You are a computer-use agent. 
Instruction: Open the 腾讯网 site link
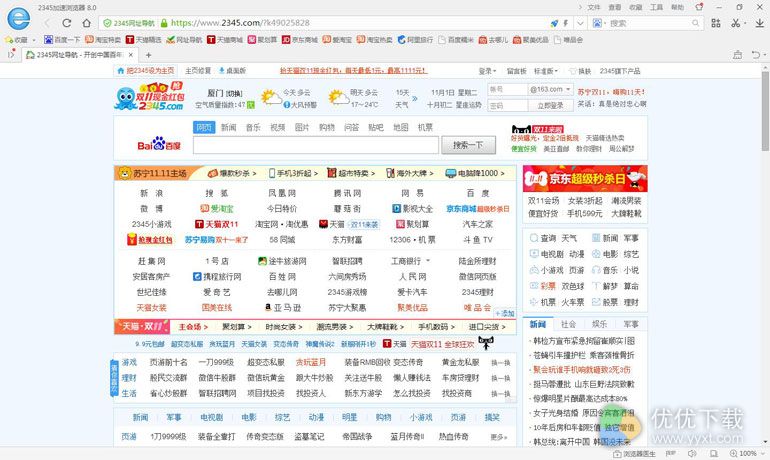click(x=347, y=193)
